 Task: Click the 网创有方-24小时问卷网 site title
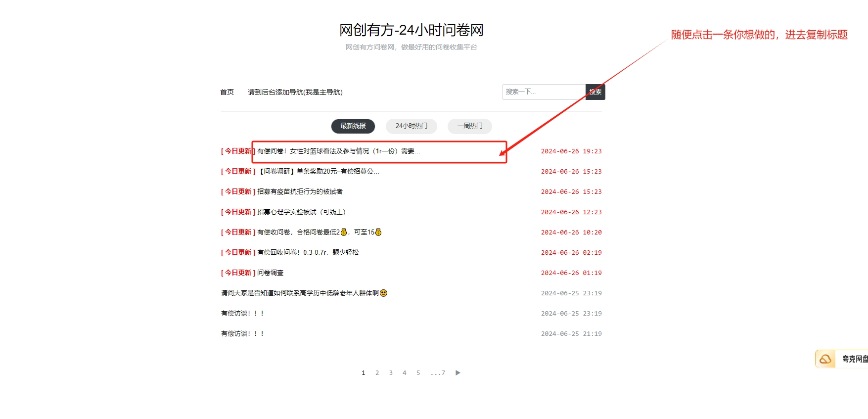pyautogui.click(x=411, y=30)
